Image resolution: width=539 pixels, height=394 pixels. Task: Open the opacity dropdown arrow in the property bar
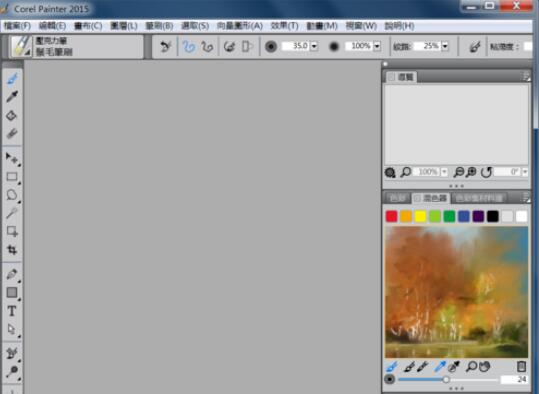377,46
